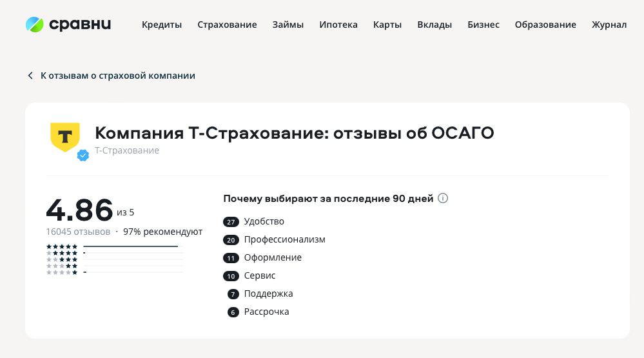Open the Вклады menu
The height and width of the screenshot is (358, 644).
point(434,25)
